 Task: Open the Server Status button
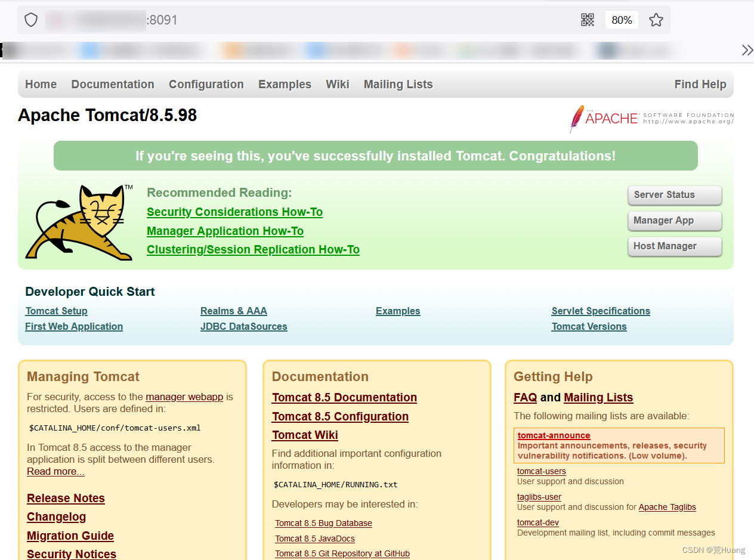[x=675, y=195]
